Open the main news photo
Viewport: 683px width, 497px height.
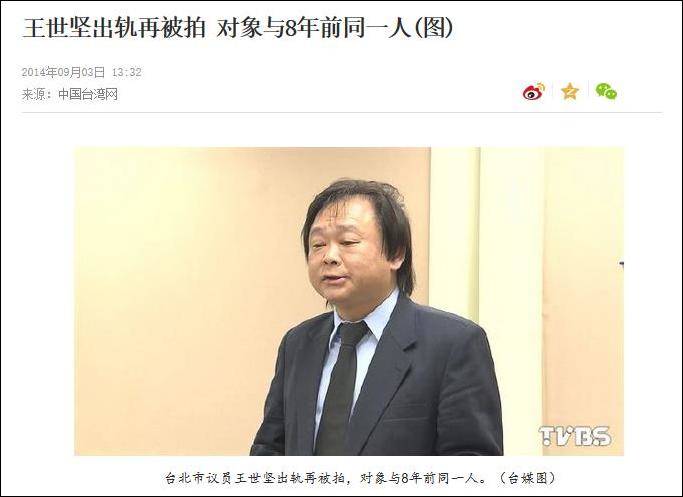click(349, 301)
